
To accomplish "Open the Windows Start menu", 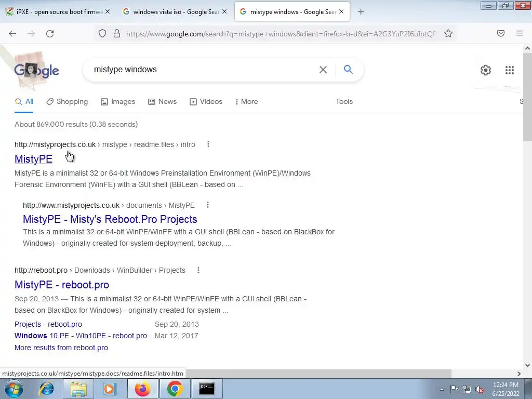I will tap(14, 389).
